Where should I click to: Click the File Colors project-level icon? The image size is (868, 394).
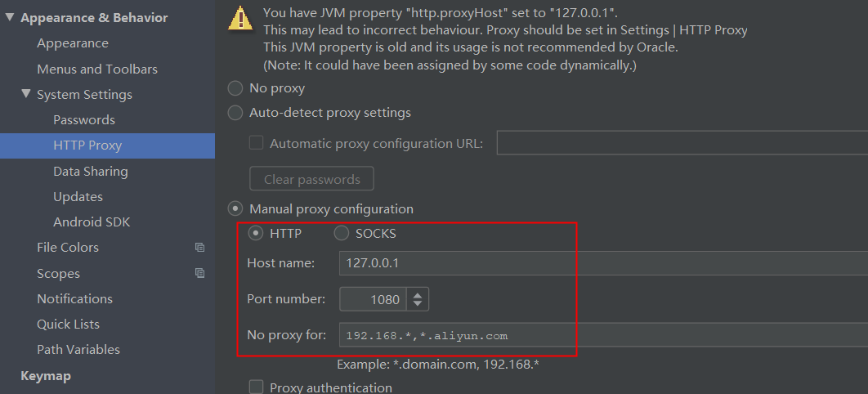coord(199,248)
